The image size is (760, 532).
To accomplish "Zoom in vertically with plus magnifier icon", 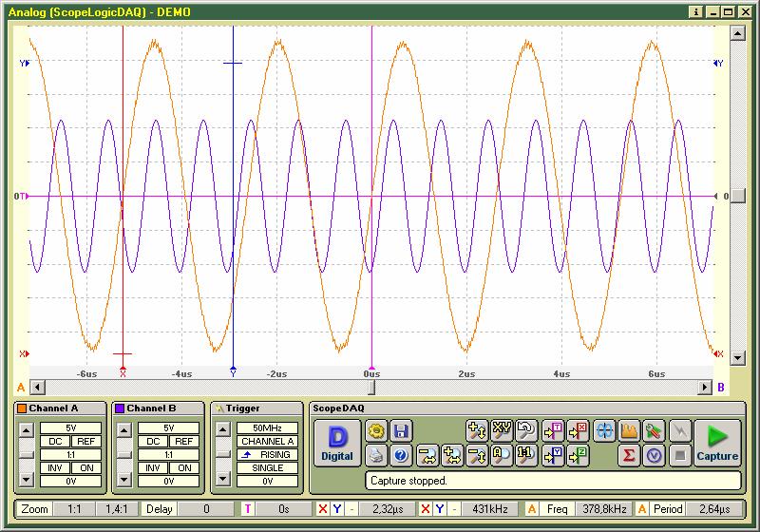I will (x=477, y=430).
